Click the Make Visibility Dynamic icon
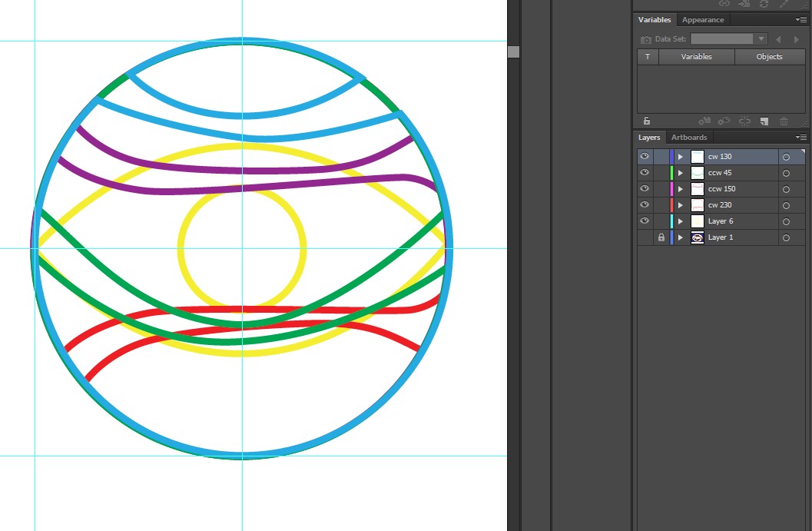812x531 pixels. pos(724,121)
